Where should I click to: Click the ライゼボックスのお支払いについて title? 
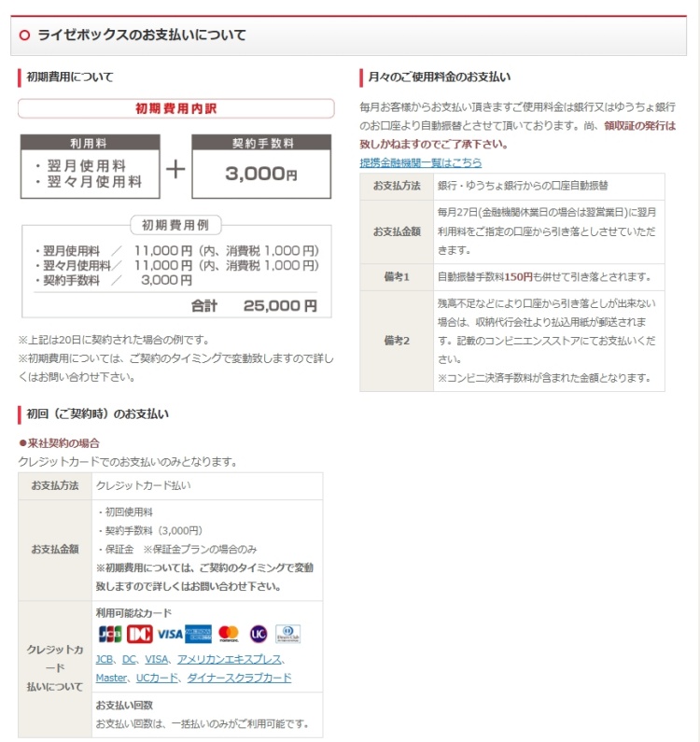coord(141,35)
